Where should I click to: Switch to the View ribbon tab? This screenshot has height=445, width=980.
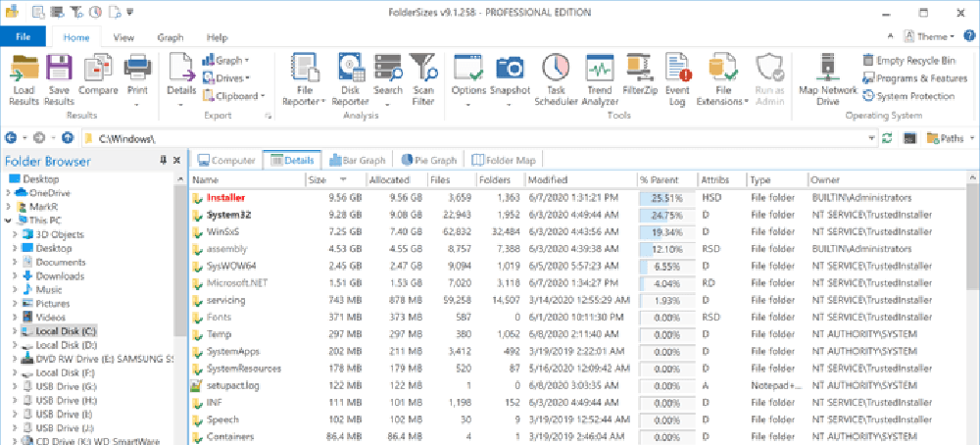click(123, 37)
